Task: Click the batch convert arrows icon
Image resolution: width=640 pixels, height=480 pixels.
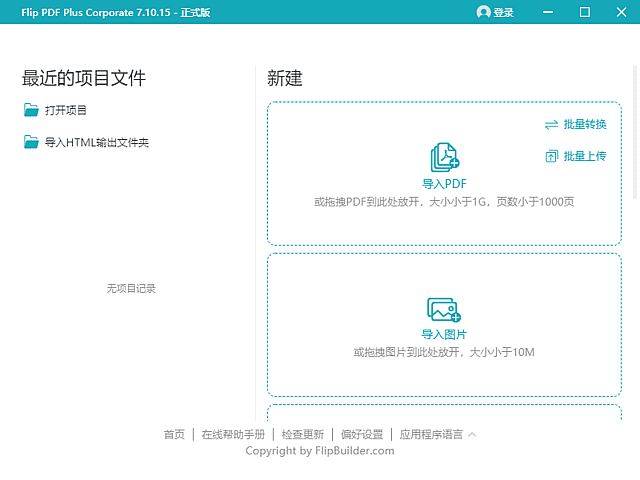Action: 551,125
